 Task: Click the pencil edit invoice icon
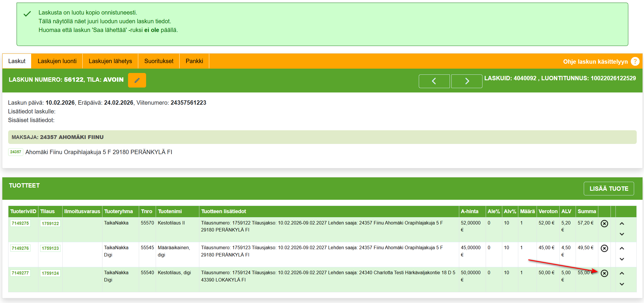137,80
